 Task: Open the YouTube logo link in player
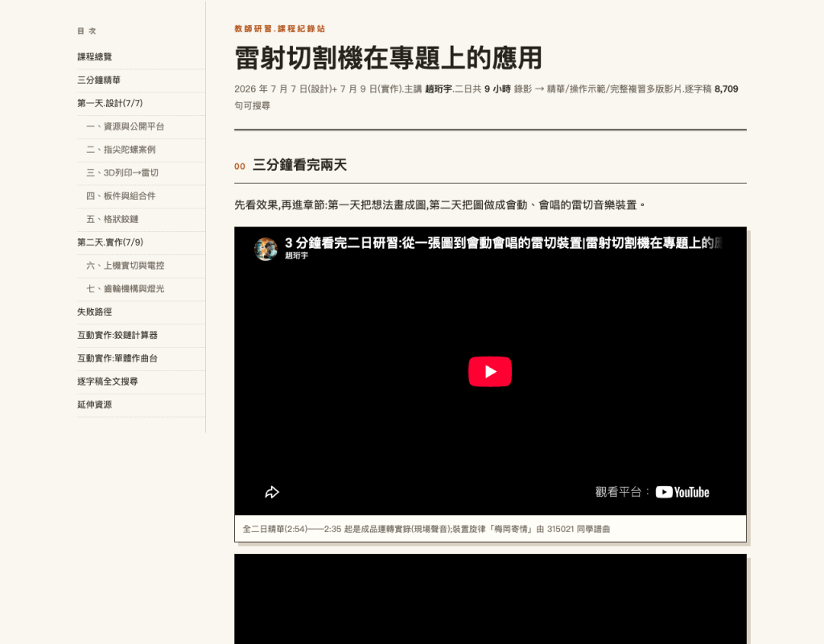click(682, 492)
